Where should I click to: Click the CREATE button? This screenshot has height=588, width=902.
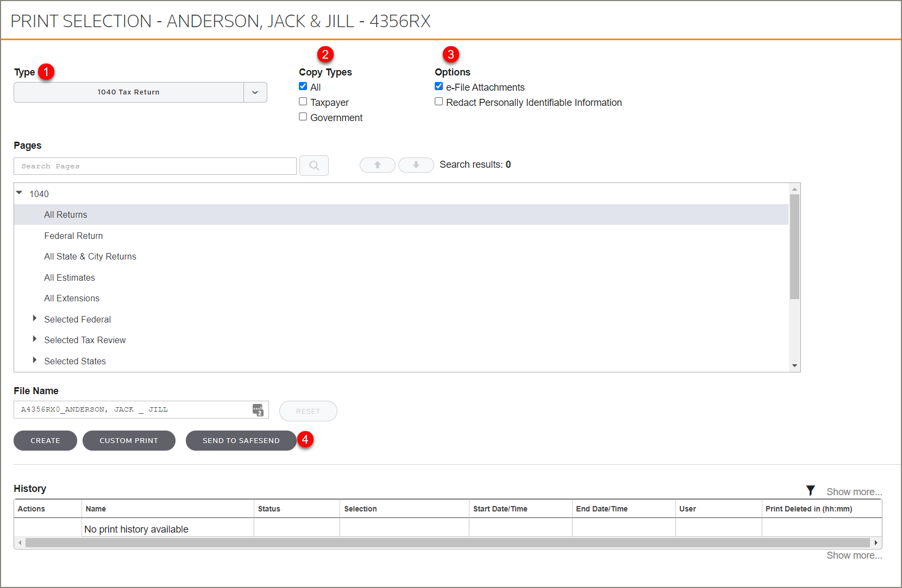[x=45, y=440]
